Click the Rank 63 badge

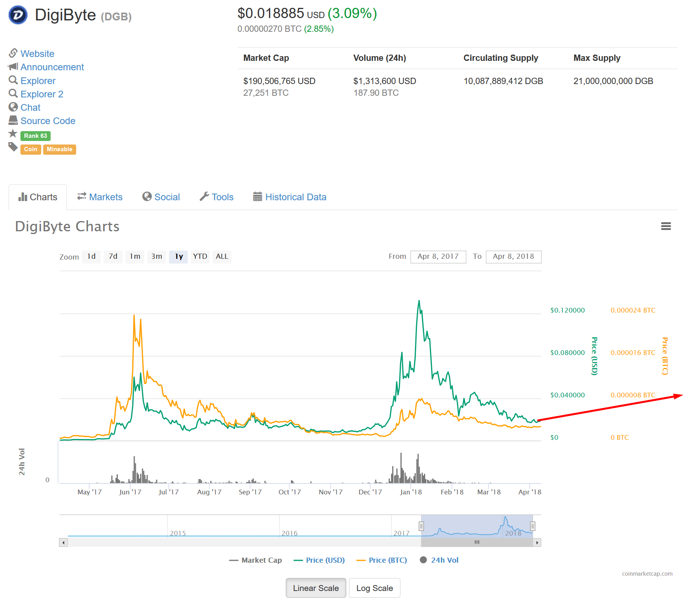(35, 136)
